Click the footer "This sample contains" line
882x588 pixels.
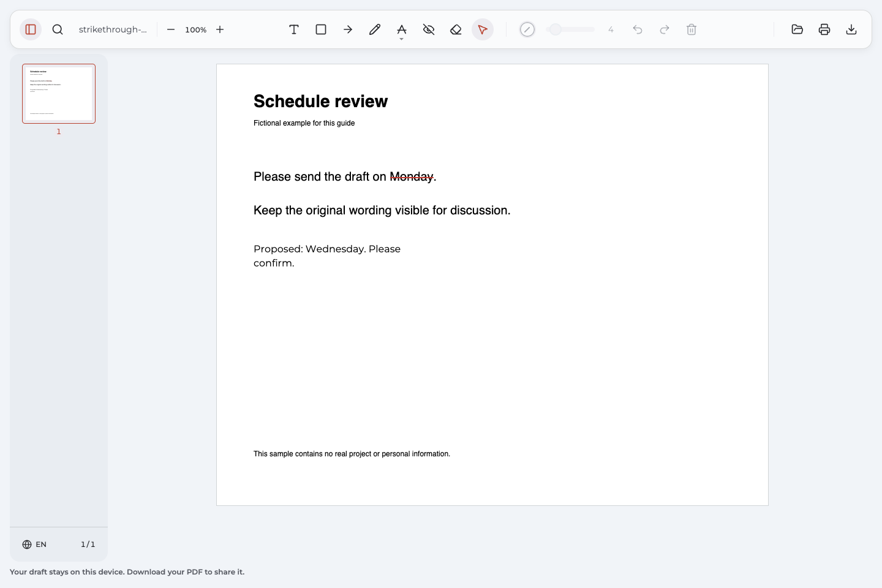tap(352, 454)
